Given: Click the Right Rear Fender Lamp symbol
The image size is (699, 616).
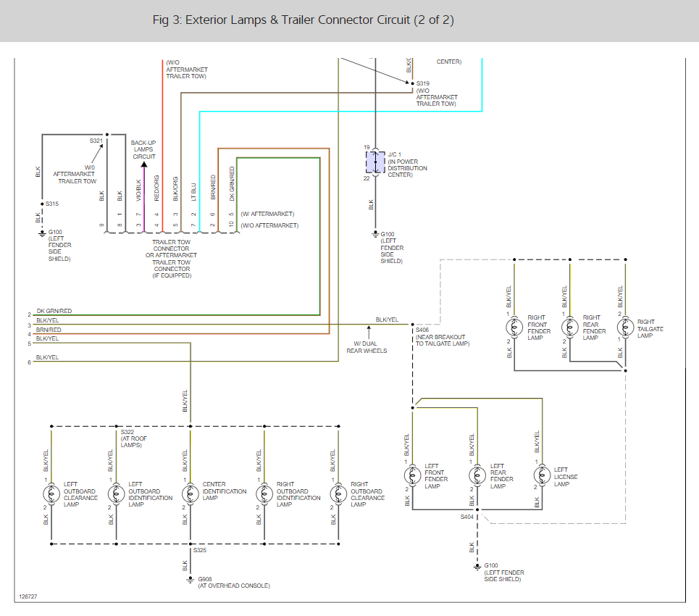Looking at the screenshot, I should coord(570,328).
